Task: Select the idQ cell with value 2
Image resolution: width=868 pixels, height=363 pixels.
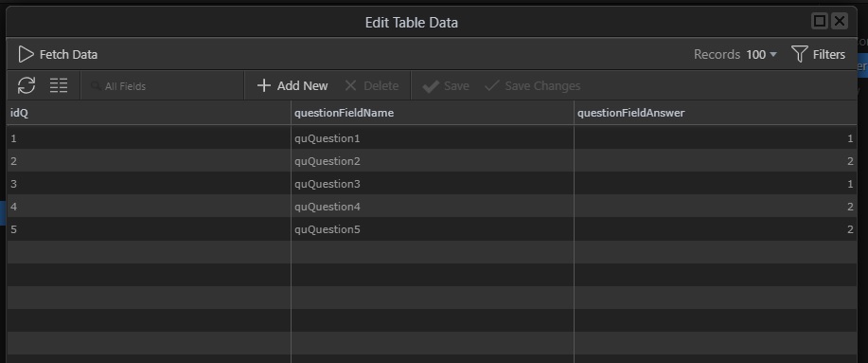Action: tap(149, 161)
